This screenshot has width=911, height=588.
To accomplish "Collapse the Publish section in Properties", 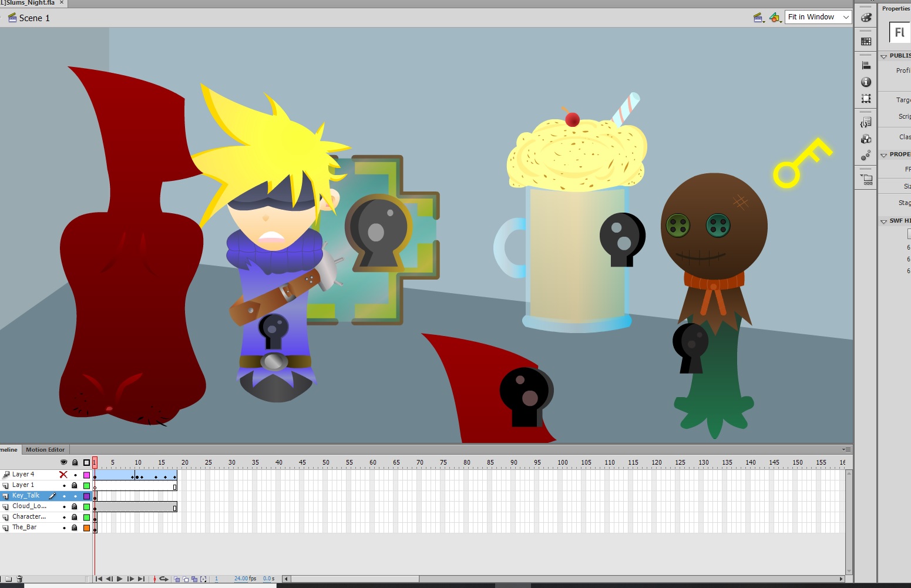I will 884,56.
